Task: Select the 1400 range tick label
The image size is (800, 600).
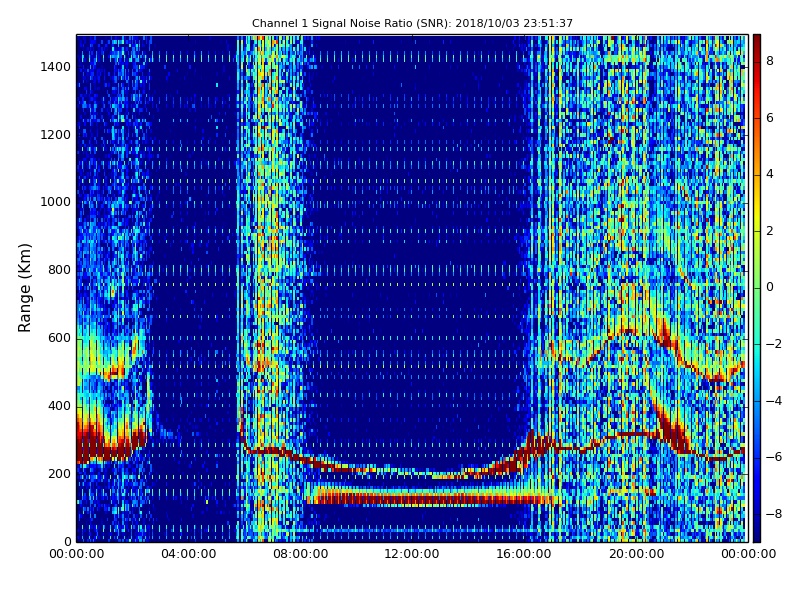Action: pyautogui.click(x=55, y=67)
